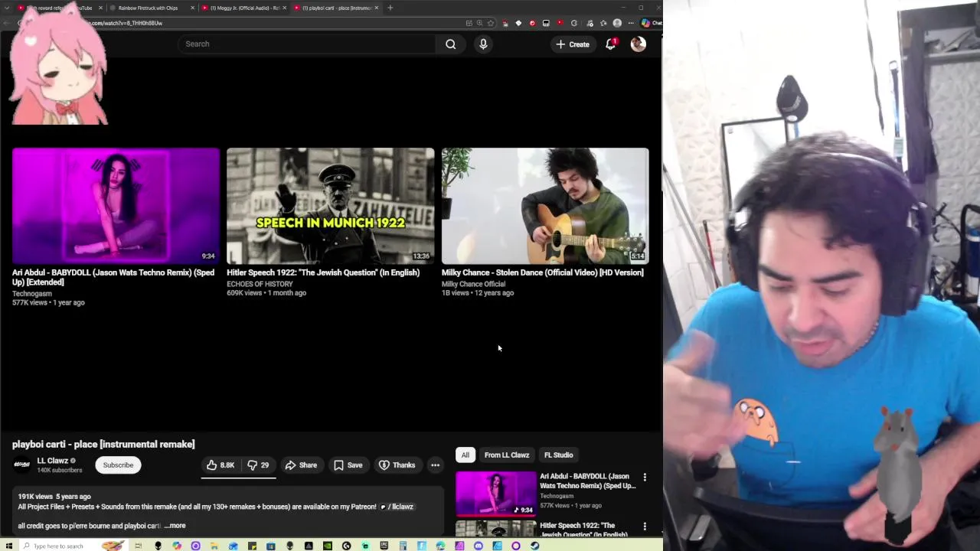Image resolution: width=980 pixels, height=551 pixels.
Task: Click the Milky Chance Stolen Dance title
Action: pyautogui.click(x=542, y=272)
